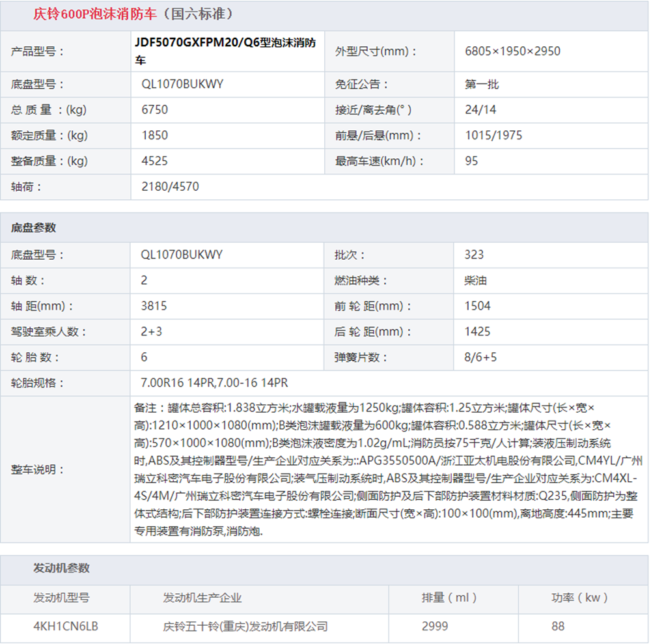Screen dimensions: 651x644
Task: Select displacement value 2999
Action: (x=435, y=626)
